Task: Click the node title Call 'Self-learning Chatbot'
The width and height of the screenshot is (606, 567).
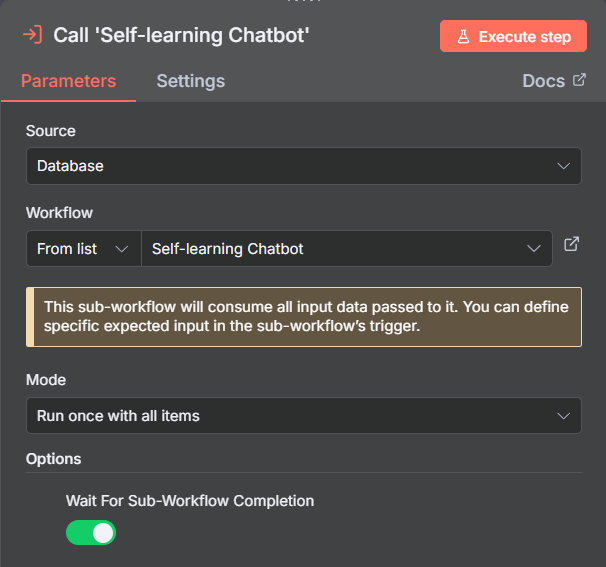Action: 181,36
